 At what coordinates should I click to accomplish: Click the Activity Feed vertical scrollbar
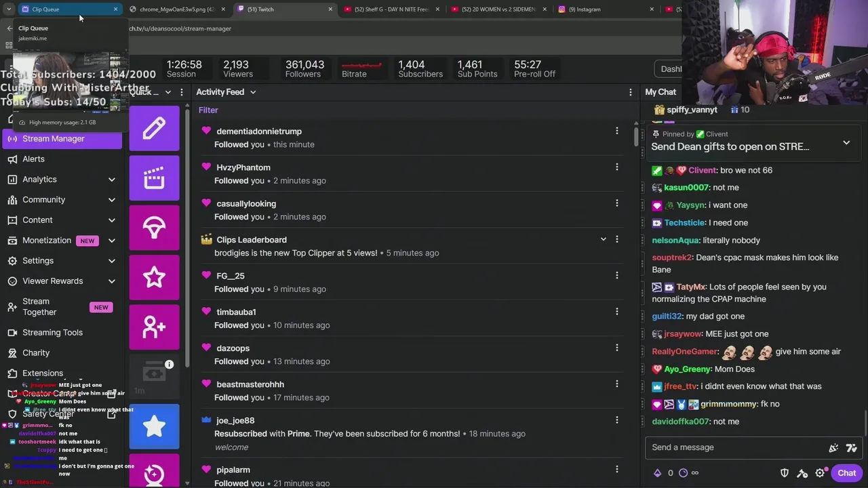(x=636, y=136)
